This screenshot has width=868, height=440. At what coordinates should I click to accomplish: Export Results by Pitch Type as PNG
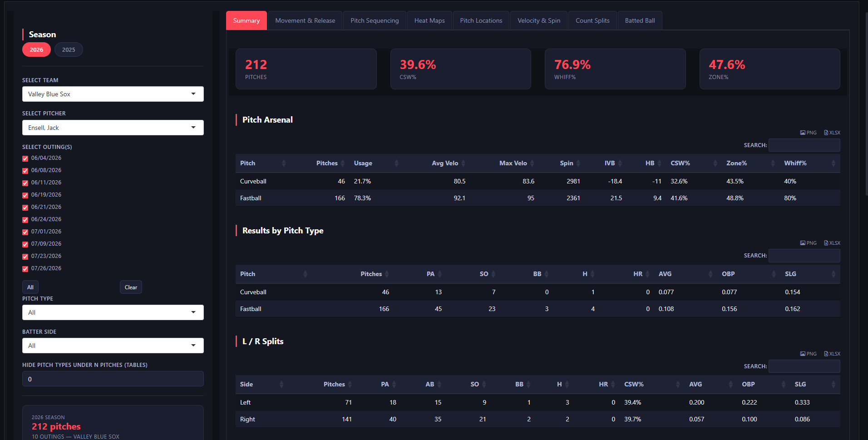808,243
